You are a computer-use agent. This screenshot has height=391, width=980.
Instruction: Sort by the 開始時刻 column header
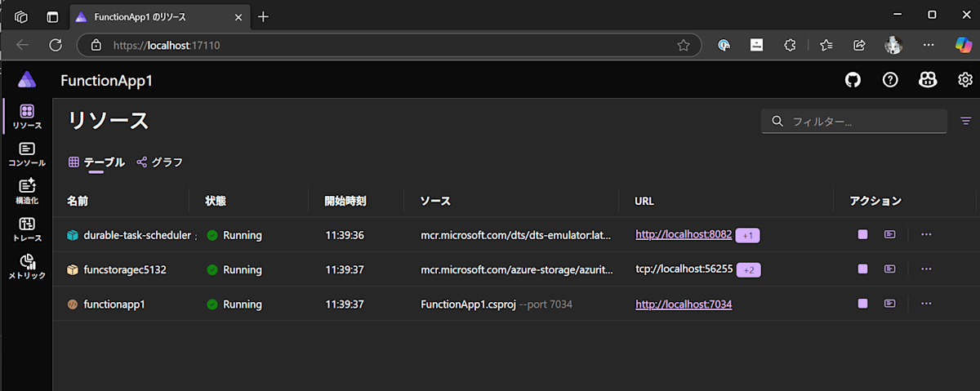pos(346,201)
